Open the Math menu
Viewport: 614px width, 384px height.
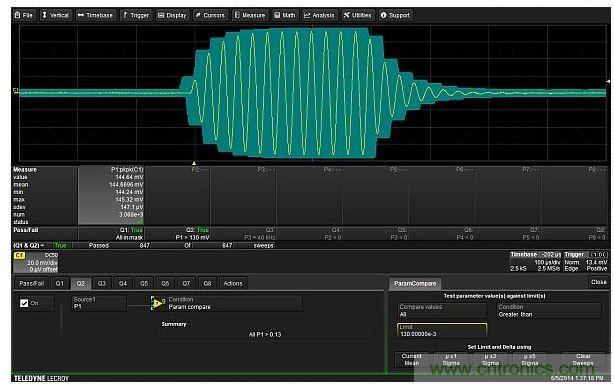285,15
